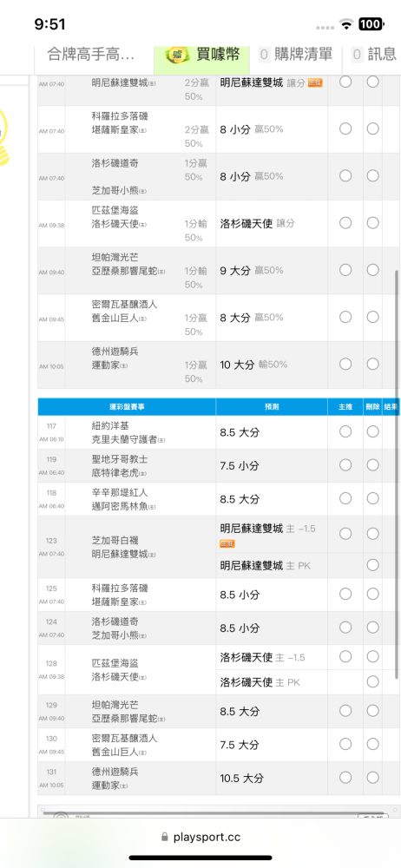This screenshot has width=401, height=868.
Task: Select first radio in 明尼蘇達雙城 讓分 row
Action: [345, 82]
